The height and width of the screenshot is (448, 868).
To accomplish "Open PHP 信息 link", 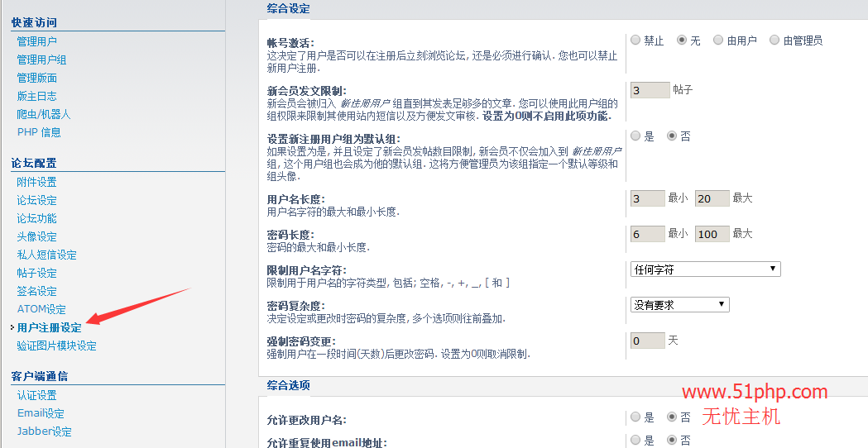I will (39, 132).
